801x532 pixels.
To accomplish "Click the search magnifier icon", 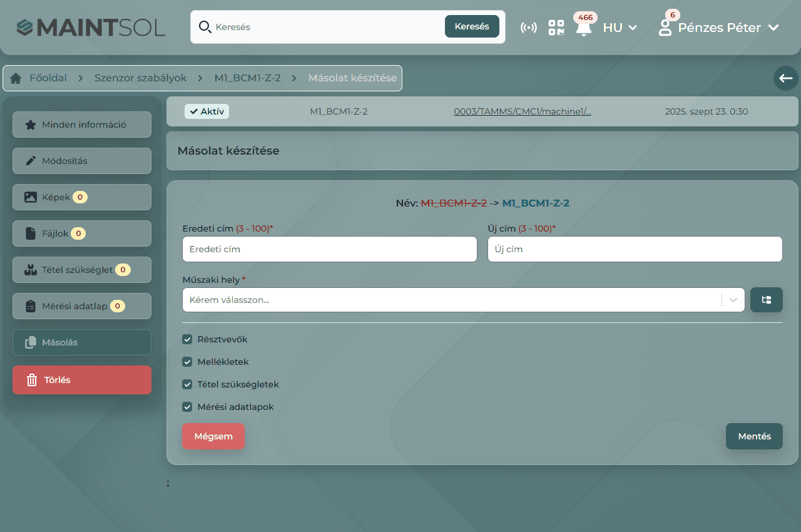I will coord(205,27).
